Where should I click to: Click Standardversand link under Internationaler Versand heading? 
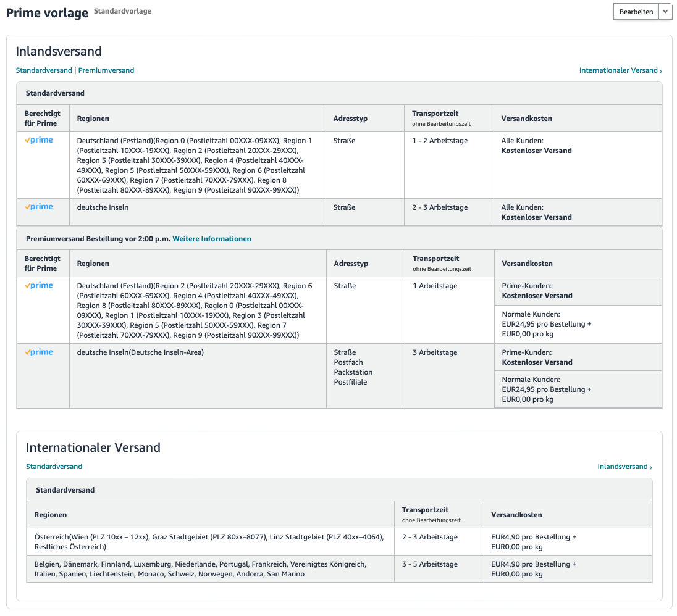(54, 467)
